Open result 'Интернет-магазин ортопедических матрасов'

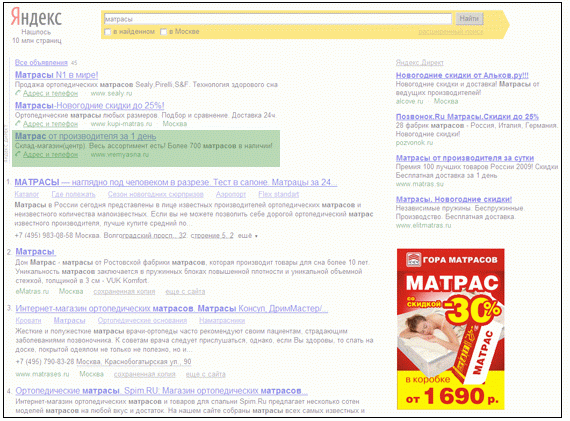tap(172, 309)
